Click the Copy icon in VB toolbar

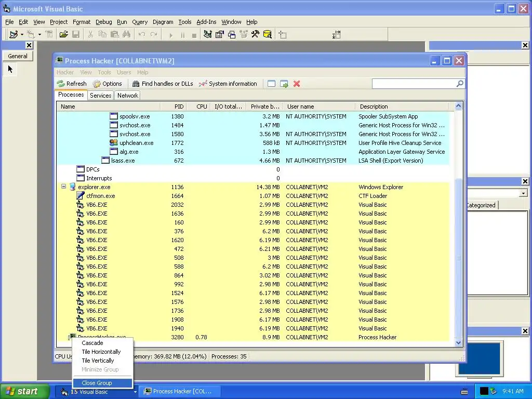(102, 34)
